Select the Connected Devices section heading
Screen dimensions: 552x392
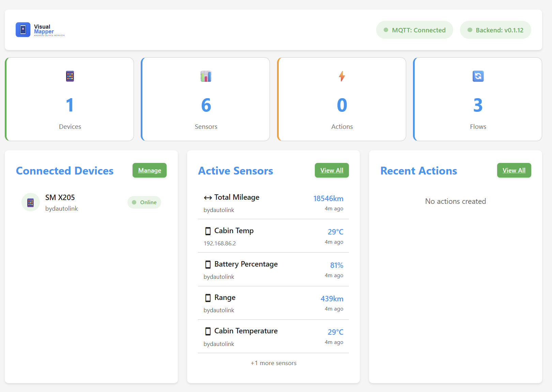[64, 171]
